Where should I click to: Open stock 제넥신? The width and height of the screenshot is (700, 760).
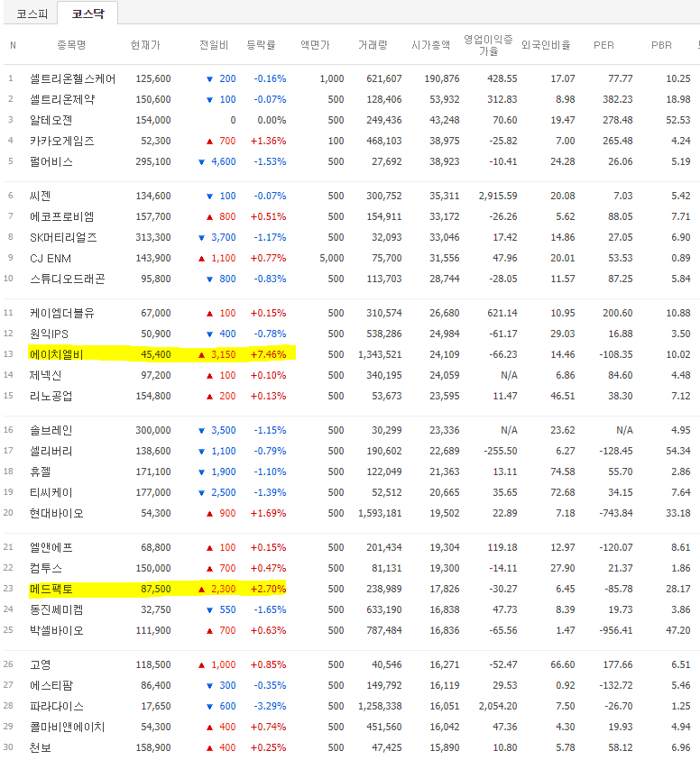[46, 376]
